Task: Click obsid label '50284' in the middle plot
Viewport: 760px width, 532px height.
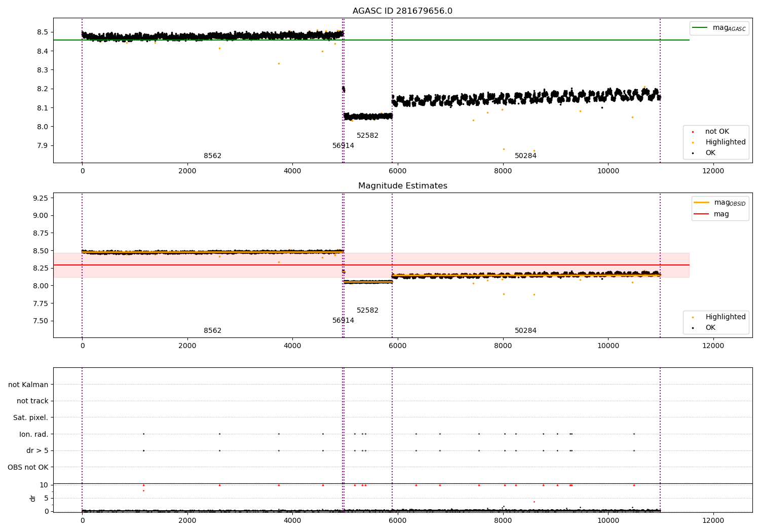Action: (525, 331)
